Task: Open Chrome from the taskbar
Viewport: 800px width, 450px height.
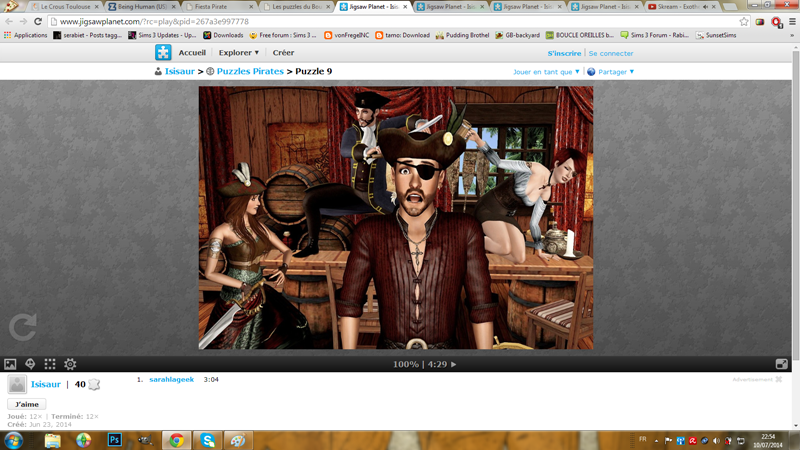Action: pos(177,440)
